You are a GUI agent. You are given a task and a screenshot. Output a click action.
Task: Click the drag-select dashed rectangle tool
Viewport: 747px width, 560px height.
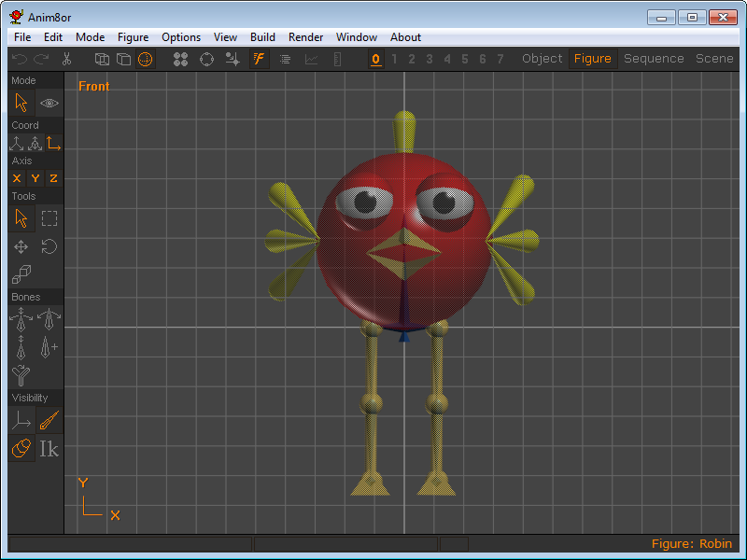pos(49,218)
